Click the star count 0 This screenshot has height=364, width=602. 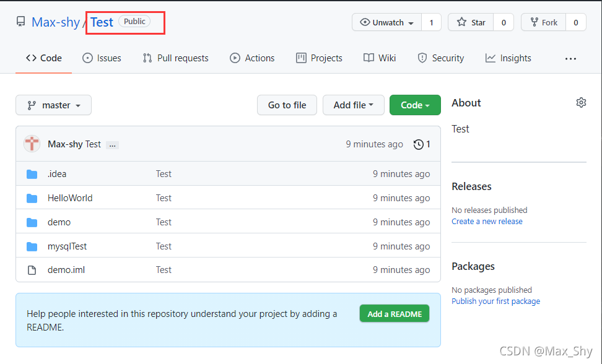pos(504,22)
